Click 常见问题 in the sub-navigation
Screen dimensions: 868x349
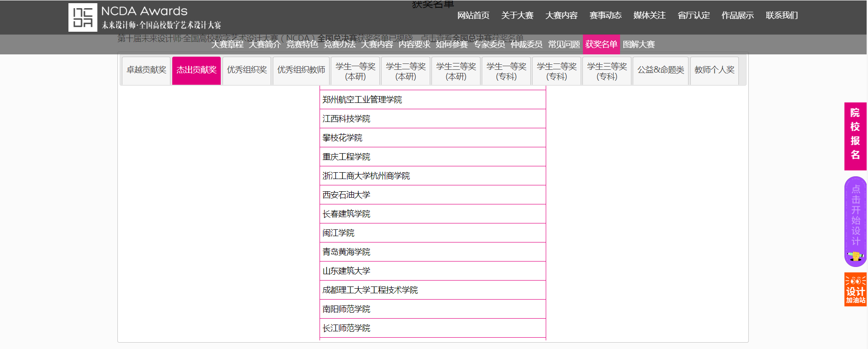564,44
